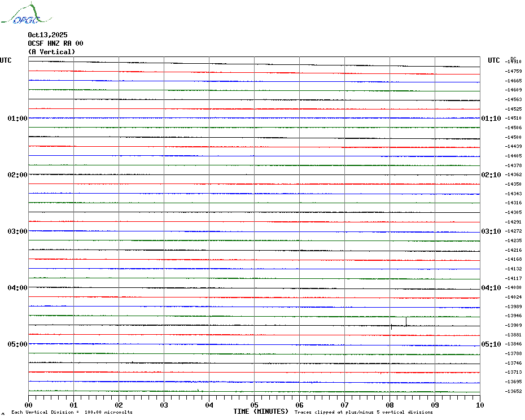Viewport: 525px width, 420px height.
Task: Click the DC offset value -14117
Action: 513,278
